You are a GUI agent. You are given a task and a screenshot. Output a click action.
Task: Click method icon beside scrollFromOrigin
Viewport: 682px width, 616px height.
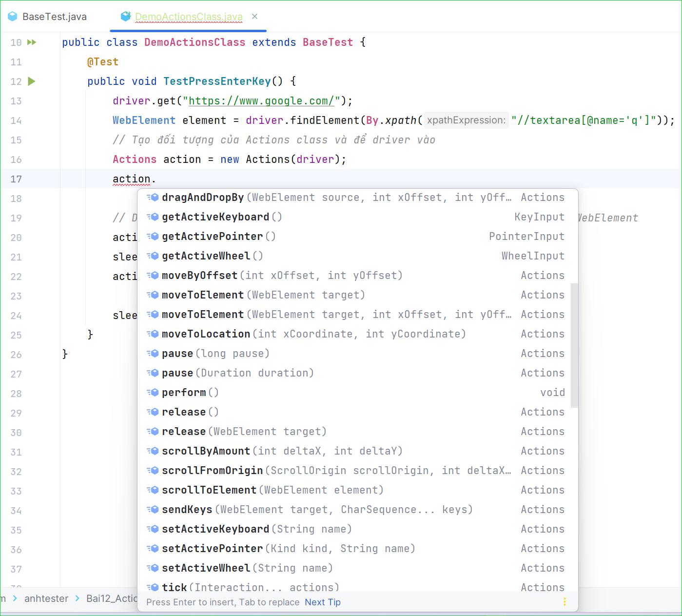tap(153, 471)
